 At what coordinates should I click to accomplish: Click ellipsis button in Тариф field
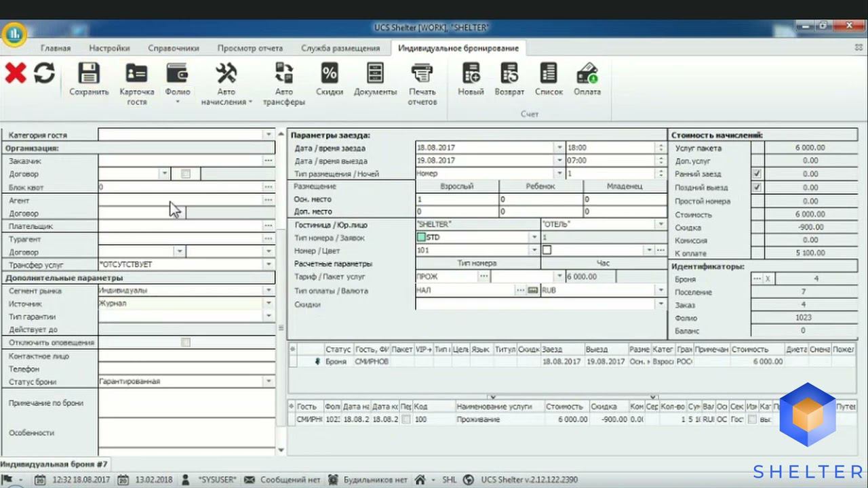(x=484, y=277)
